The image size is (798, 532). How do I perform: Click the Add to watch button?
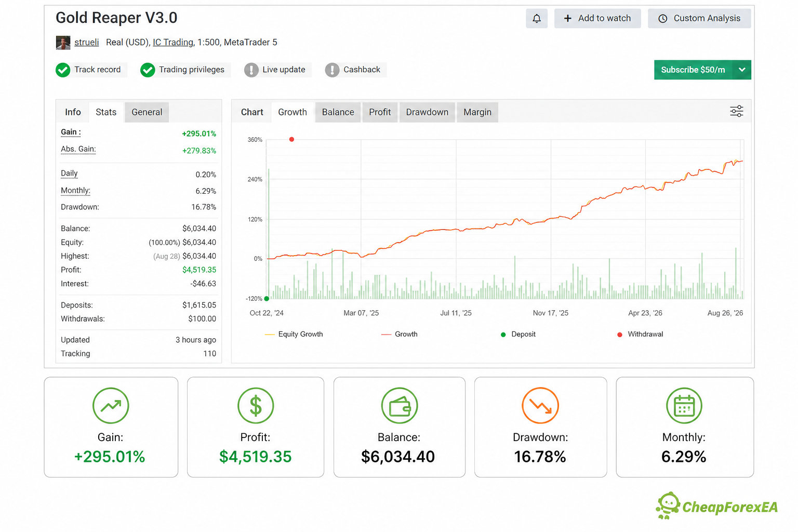point(597,18)
